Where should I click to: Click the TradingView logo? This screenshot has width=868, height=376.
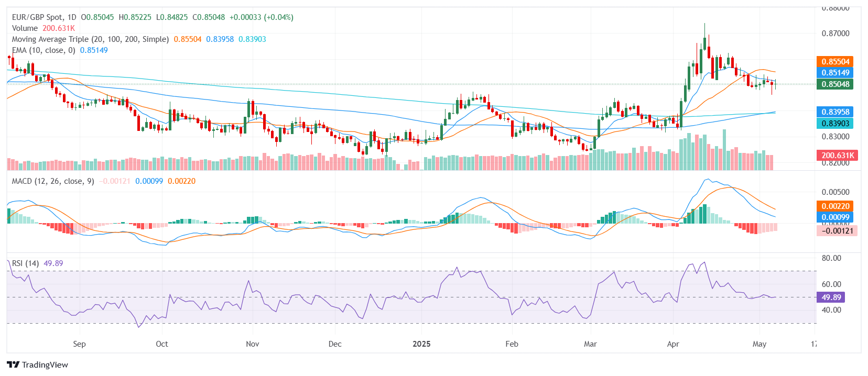(x=37, y=365)
